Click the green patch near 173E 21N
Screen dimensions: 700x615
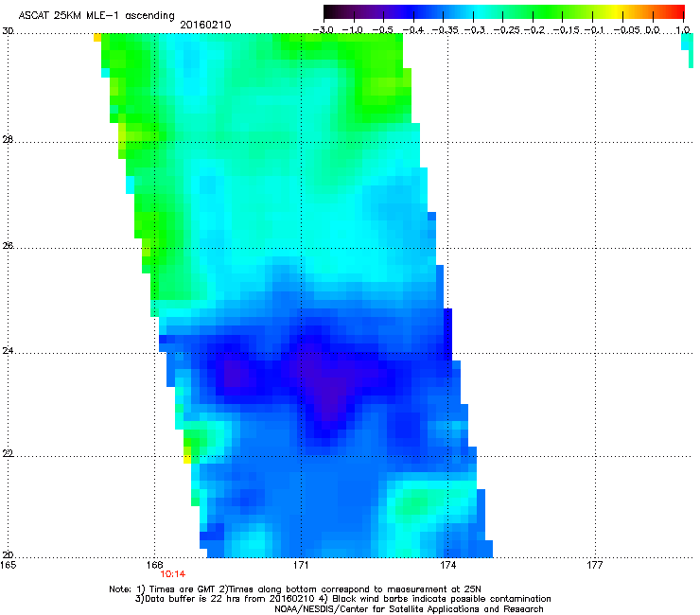413,502
